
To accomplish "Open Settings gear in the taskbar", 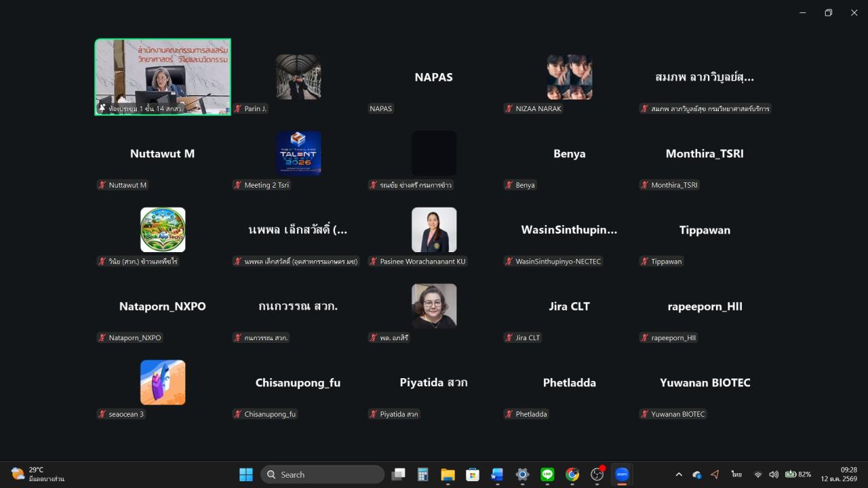I will (x=522, y=474).
